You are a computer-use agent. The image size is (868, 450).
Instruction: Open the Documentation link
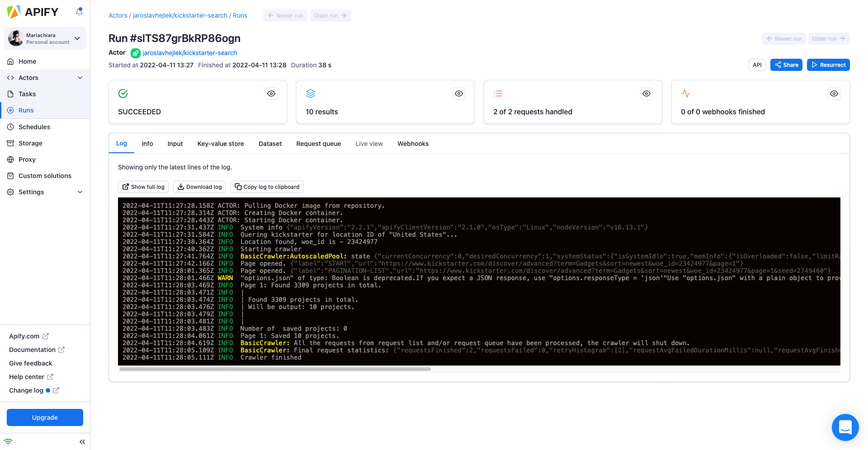coord(37,350)
